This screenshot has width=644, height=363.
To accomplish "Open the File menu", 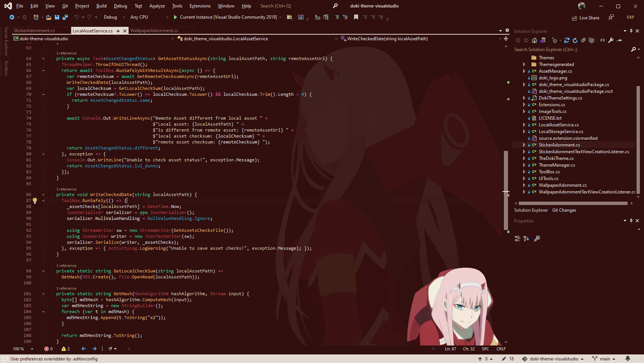I will coord(20,6).
